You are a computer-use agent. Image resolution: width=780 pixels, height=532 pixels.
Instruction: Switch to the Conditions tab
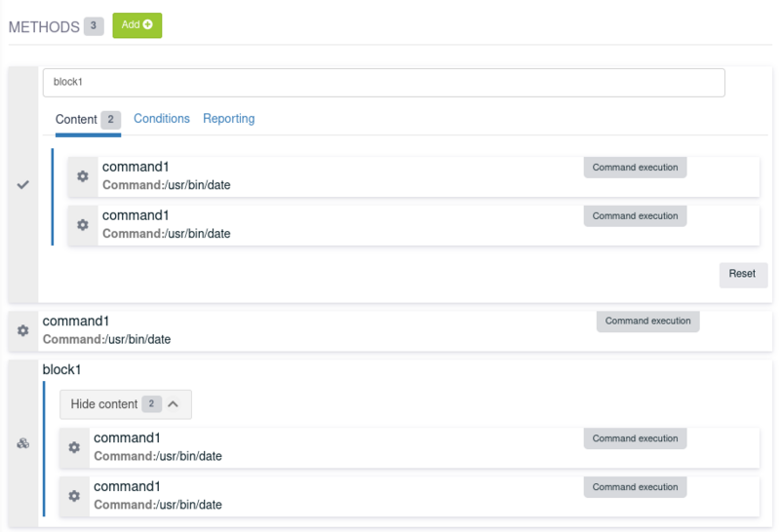162,118
